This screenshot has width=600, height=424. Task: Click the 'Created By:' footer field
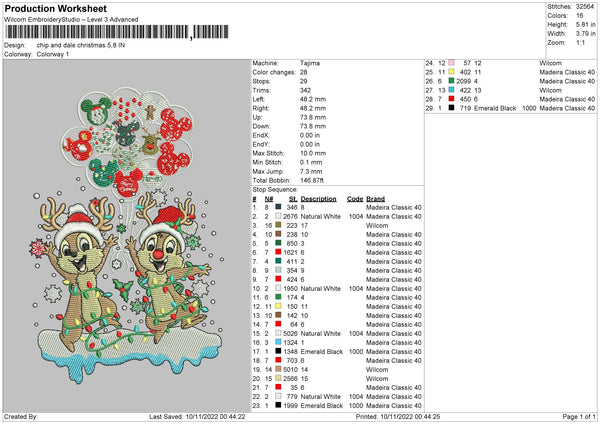(x=21, y=416)
